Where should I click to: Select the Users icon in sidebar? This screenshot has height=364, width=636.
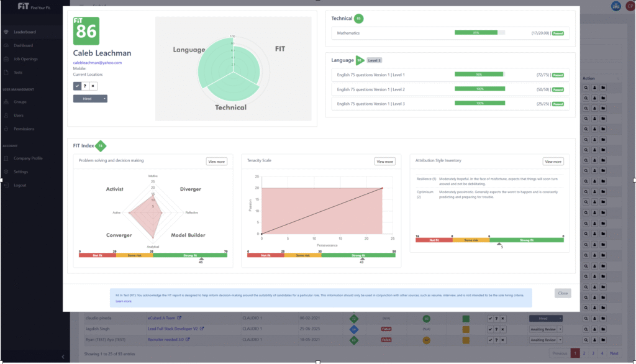22,115
